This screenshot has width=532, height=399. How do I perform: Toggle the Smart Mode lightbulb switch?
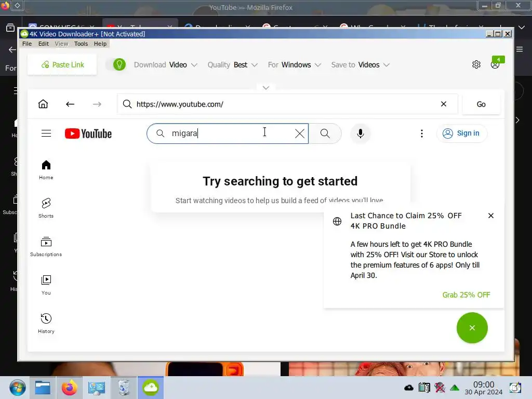pyautogui.click(x=116, y=64)
